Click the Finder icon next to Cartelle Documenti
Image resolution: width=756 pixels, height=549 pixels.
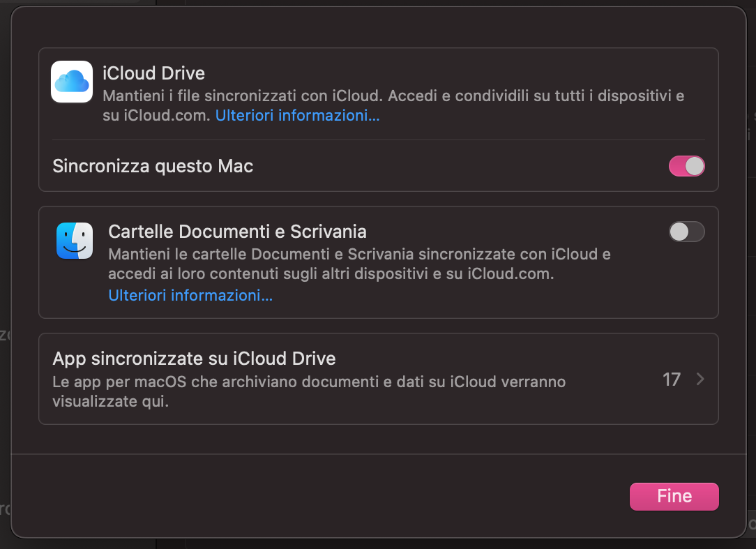74,241
